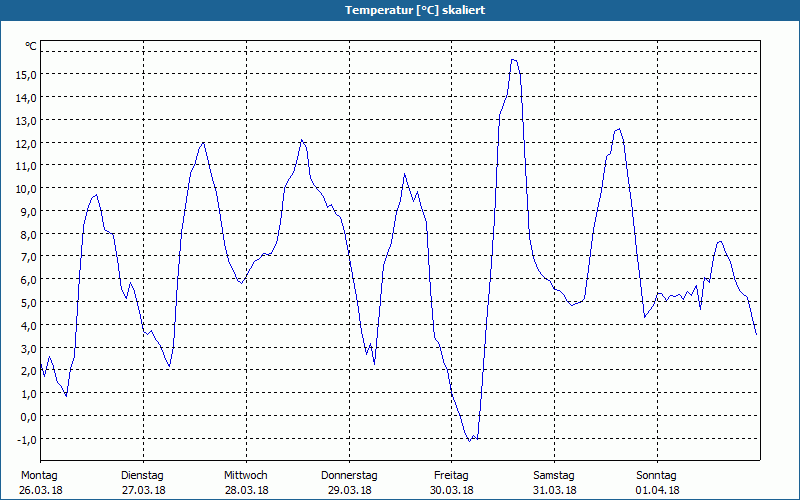Select the 5,0 axis value
800x500 pixels.
29,303
